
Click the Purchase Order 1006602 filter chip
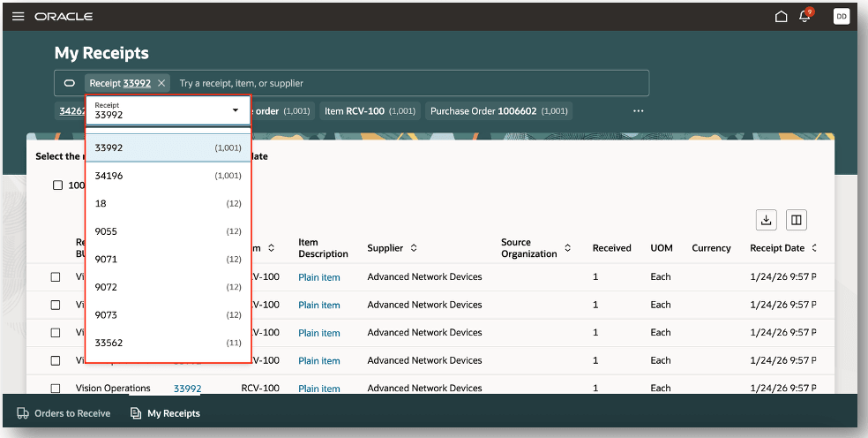499,111
